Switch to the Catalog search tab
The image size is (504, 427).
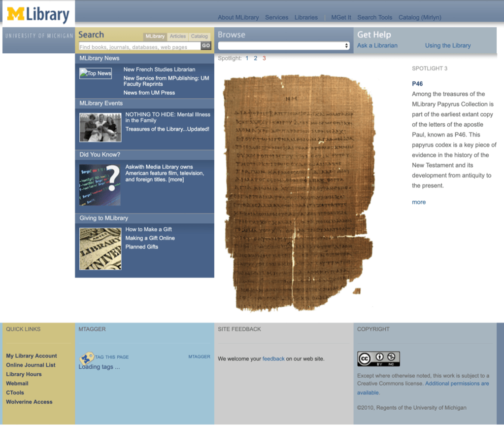199,36
